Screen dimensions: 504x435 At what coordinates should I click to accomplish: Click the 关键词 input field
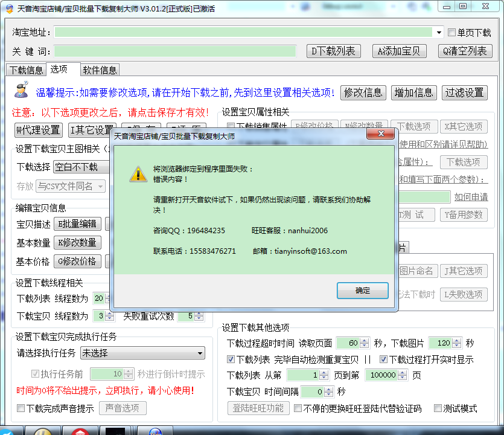click(175, 51)
